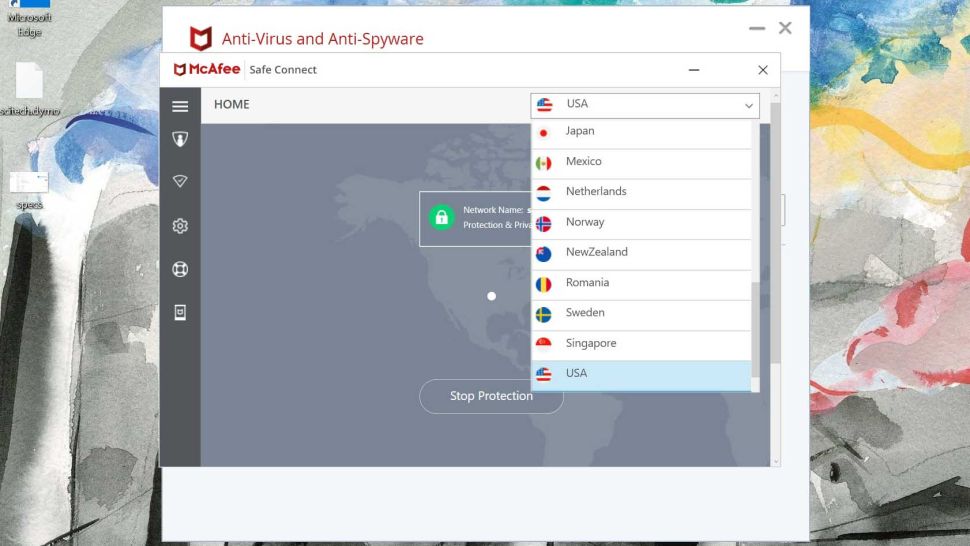Screen dimensions: 970x546
Task: Click the Stop Protection button
Action: pyautogui.click(x=491, y=396)
